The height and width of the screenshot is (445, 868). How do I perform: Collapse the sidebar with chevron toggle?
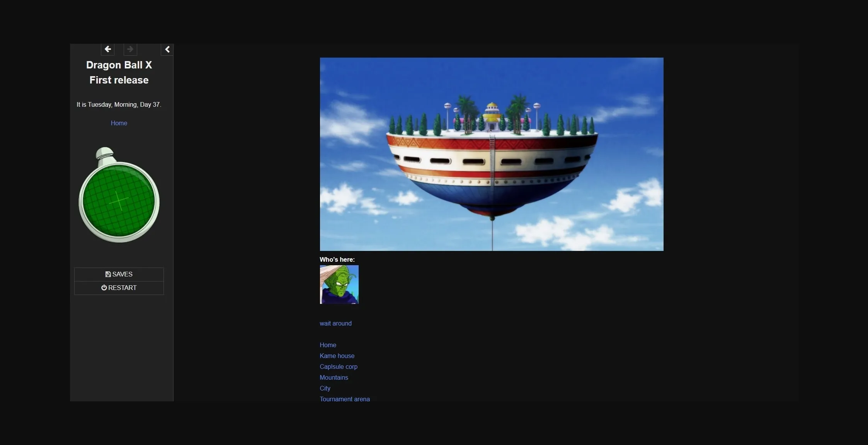(x=167, y=49)
